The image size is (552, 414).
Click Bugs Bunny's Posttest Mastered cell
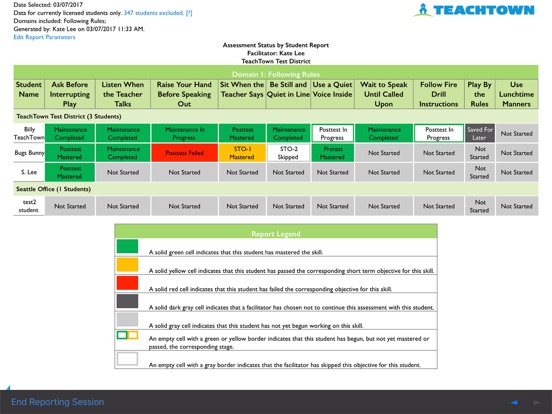[70, 153]
